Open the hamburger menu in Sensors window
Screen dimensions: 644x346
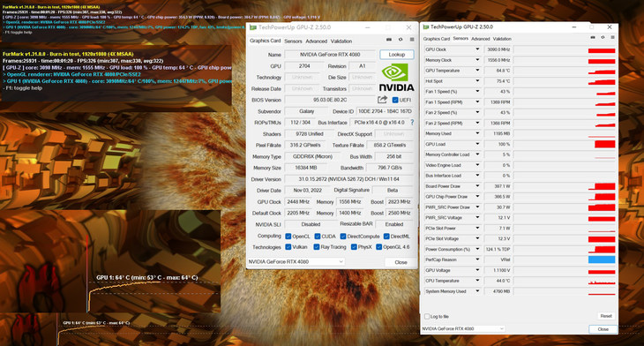612,37
